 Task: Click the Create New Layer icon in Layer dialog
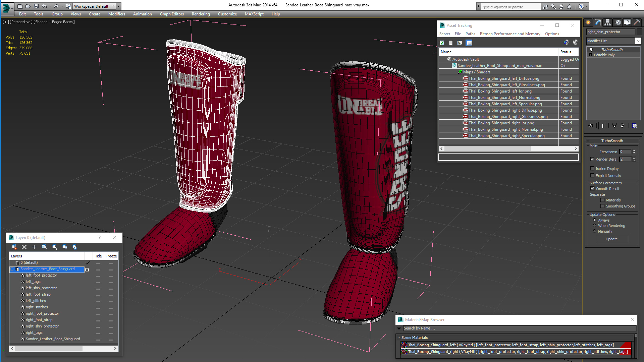coord(14,247)
